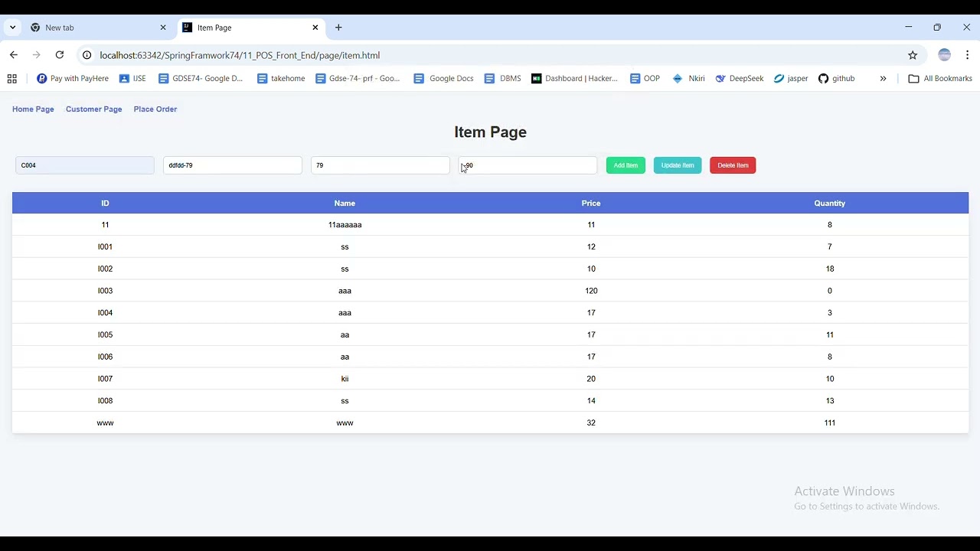Open the All Bookmarks folder
This screenshot has height=551, width=980.
pos(939,79)
